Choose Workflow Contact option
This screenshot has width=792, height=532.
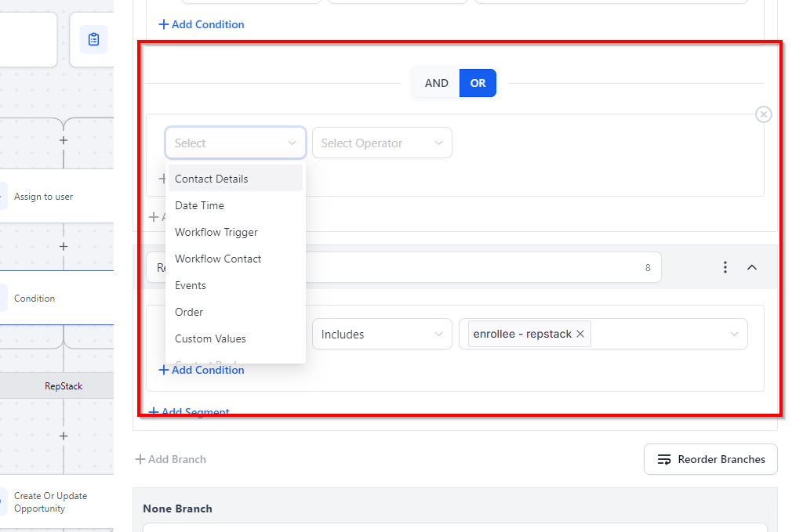(x=235, y=259)
